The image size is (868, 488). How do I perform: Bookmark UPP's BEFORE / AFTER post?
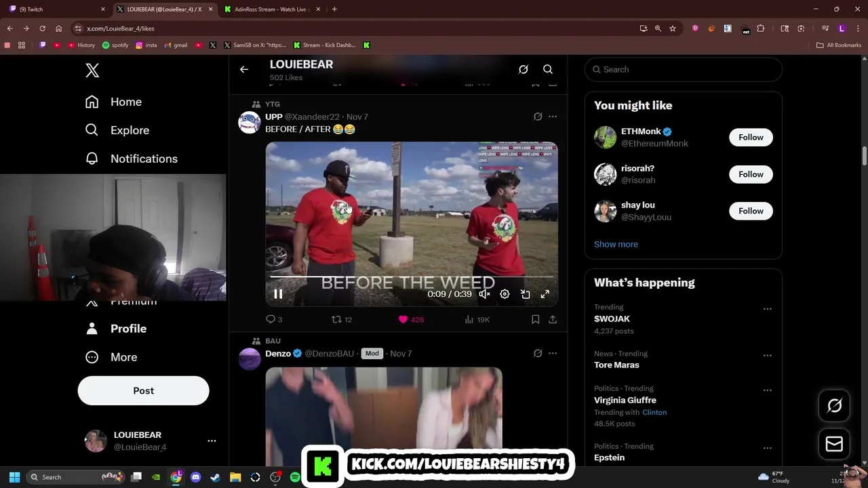[535, 319]
